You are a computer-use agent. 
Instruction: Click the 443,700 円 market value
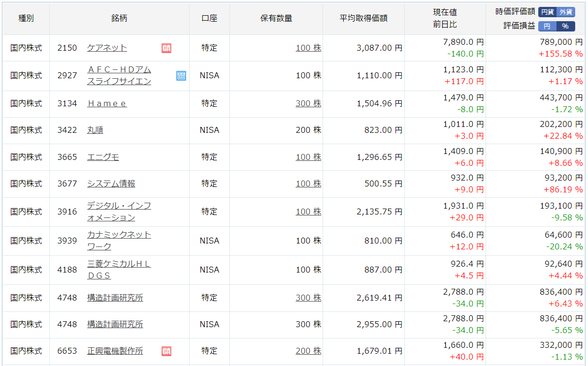(561, 97)
